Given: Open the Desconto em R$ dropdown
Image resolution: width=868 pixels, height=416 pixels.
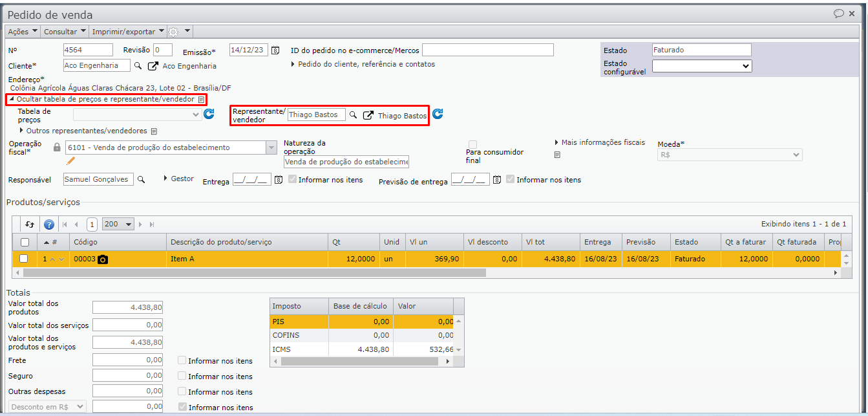Looking at the screenshot, I should pos(47,406).
